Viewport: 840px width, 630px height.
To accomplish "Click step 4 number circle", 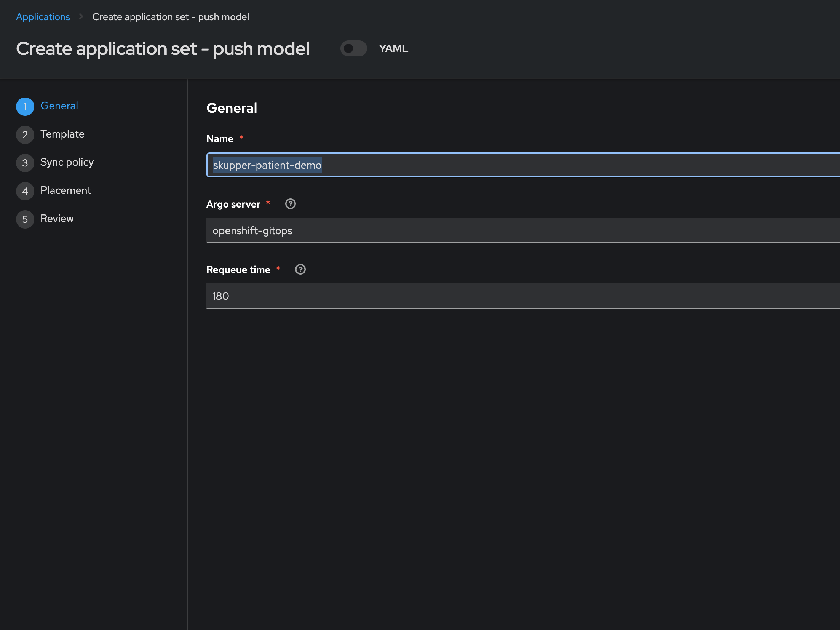I will click(25, 191).
